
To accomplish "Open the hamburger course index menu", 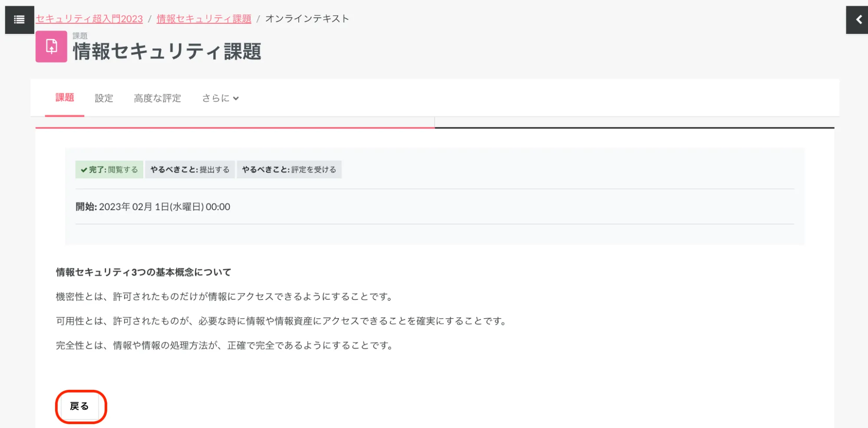I will [x=19, y=20].
